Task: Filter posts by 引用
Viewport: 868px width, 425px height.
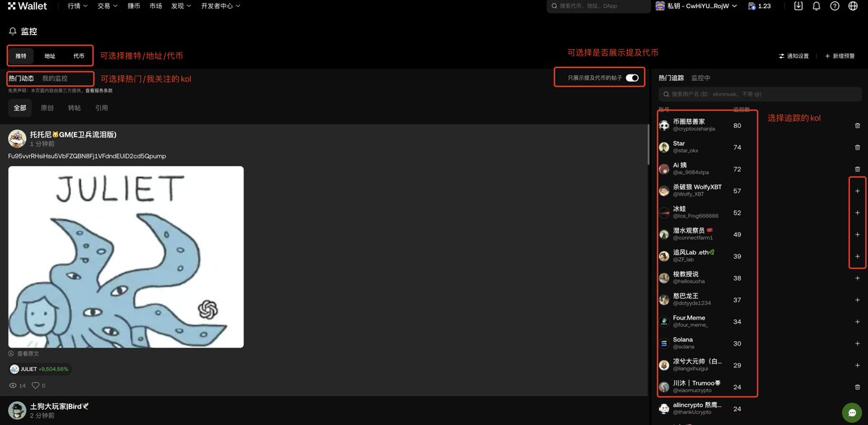Action: pyautogui.click(x=101, y=108)
